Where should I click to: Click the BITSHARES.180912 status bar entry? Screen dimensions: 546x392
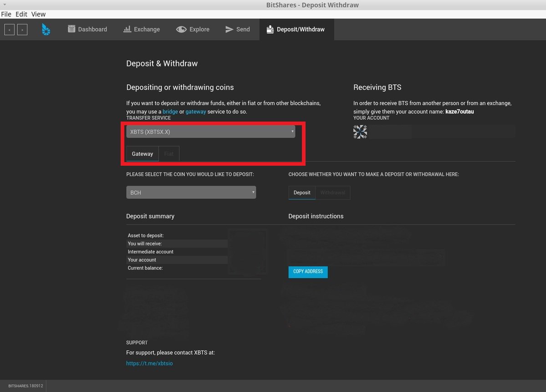click(26, 386)
